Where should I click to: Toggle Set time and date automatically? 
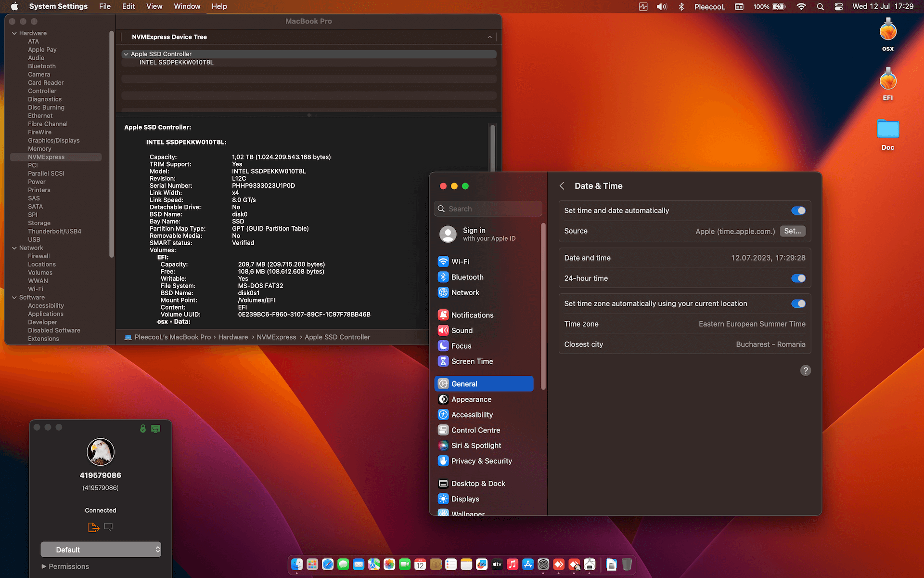tap(798, 210)
